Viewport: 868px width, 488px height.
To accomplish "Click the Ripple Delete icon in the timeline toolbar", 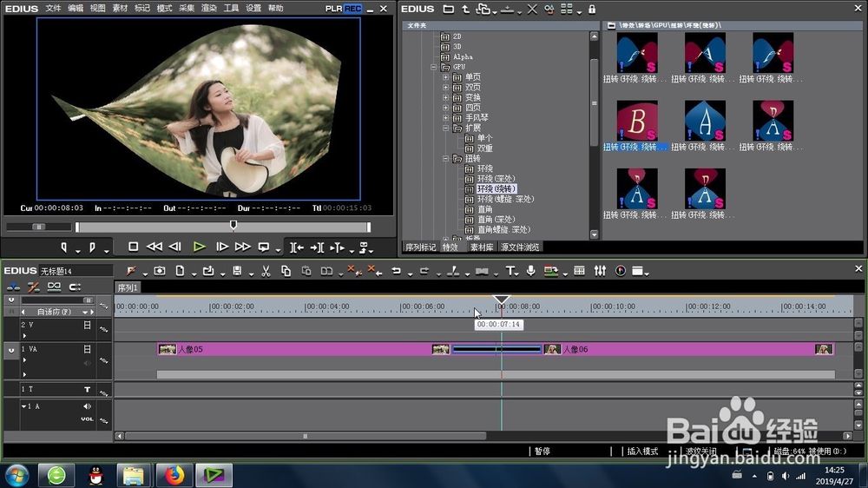I will click(x=375, y=271).
